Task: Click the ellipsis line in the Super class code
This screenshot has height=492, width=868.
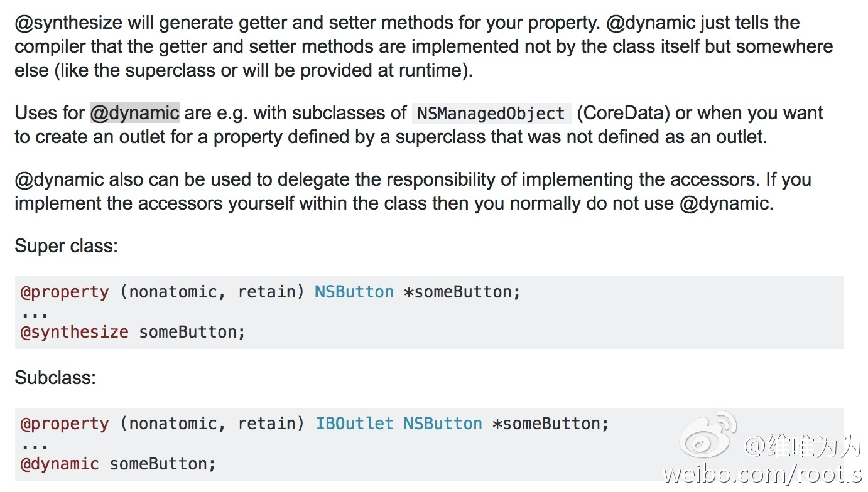Action: [x=35, y=313]
